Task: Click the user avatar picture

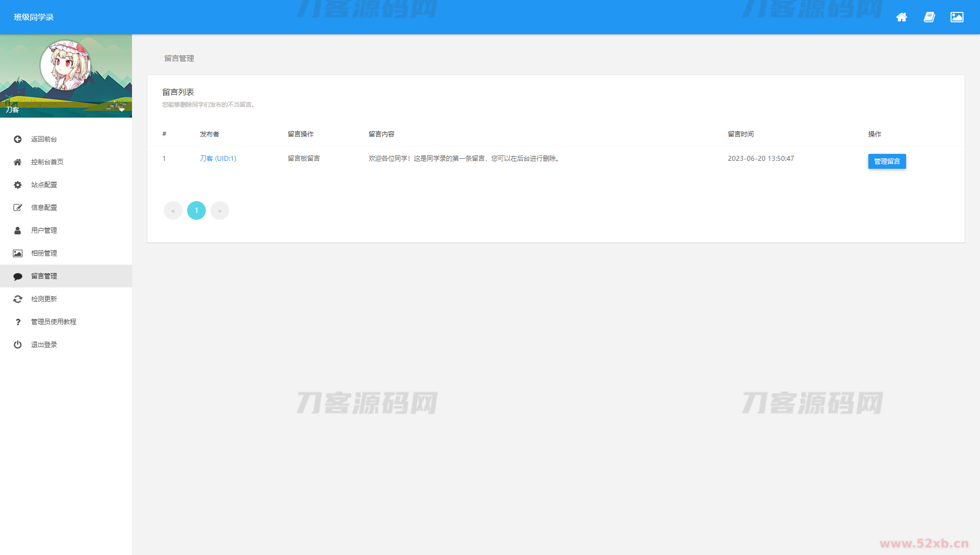Action: [65, 66]
